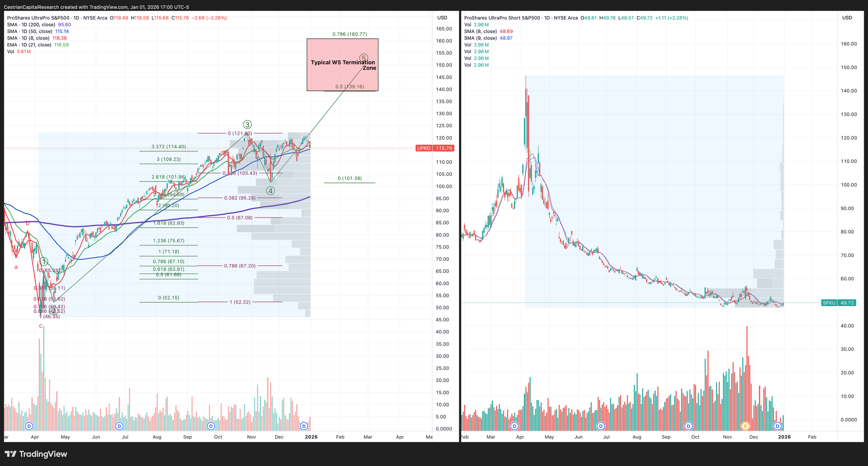Click the 0.786 (160.77) Fibonacci label
Image resolution: width=868 pixels, height=466 pixels.
[350, 34]
